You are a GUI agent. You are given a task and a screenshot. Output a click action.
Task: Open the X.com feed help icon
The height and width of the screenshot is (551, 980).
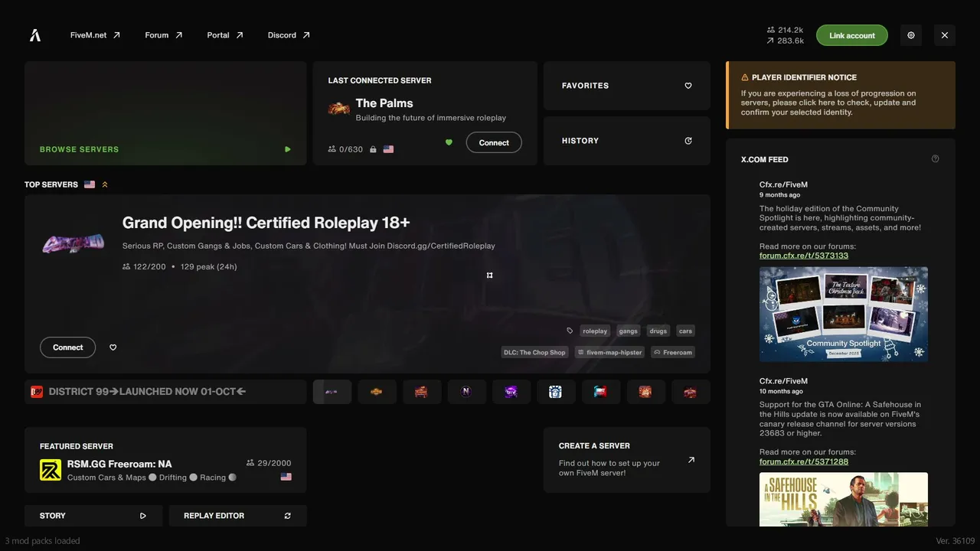pos(935,159)
